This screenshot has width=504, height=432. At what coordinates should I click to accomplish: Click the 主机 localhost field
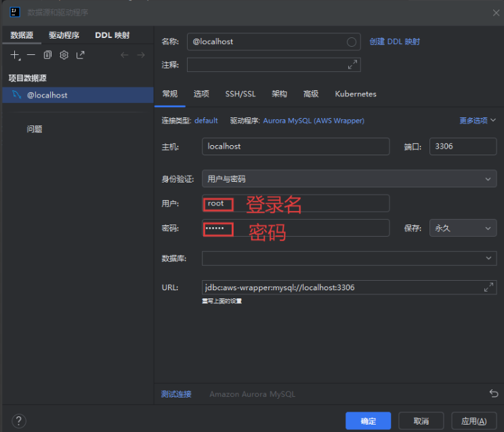[296, 146]
